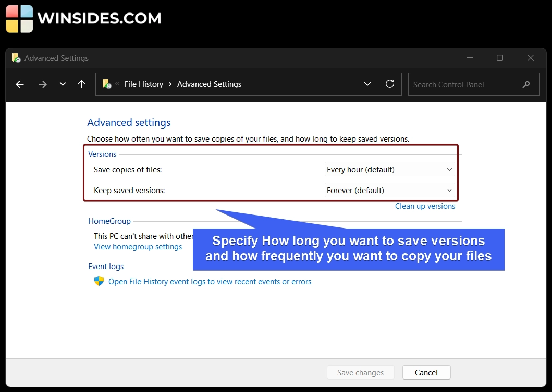Open File History breadcrumb
This screenshot has height=392, width=552.
point(144,84)
